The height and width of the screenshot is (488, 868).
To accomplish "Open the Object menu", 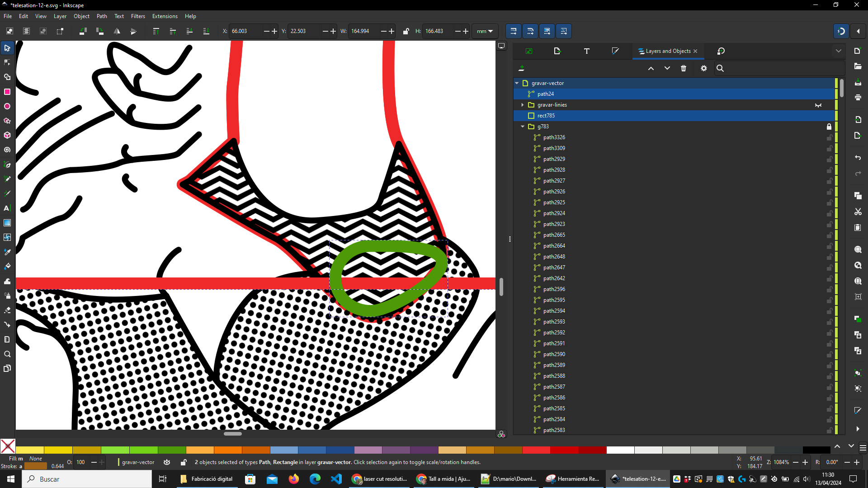I will coord(81,16).
